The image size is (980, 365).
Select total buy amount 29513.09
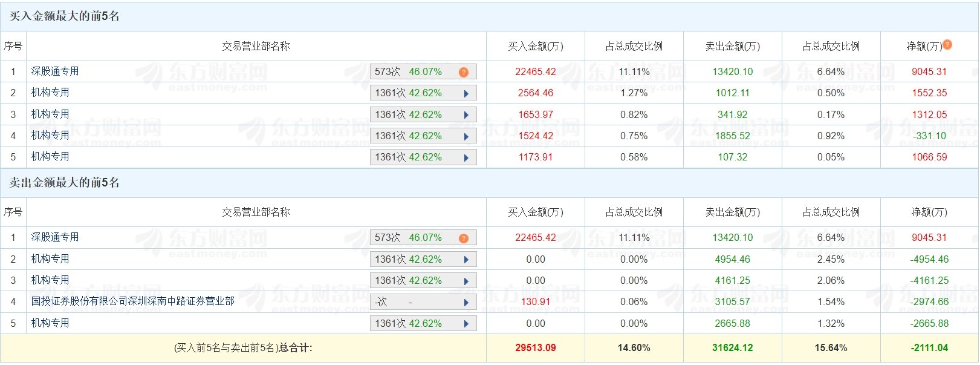tap(536, 348)
